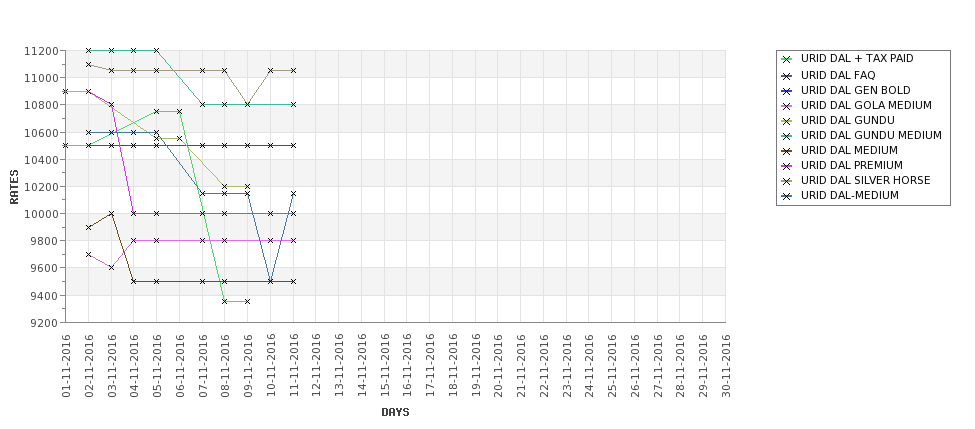Click the 11050 data point on 11-11-2016
This screenshot has height=429, width=975.
(x=293, y=71)
